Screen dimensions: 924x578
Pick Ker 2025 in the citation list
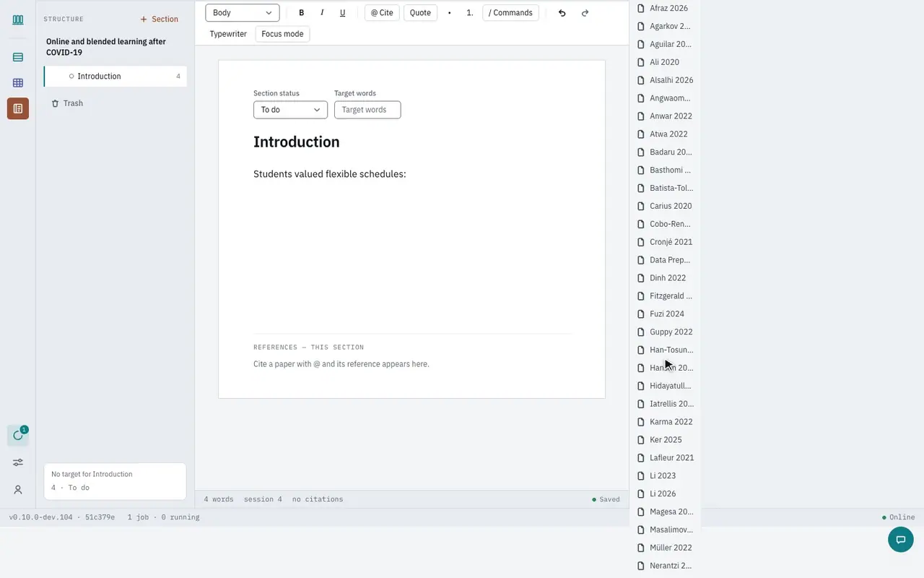click(x=665, y=440)
